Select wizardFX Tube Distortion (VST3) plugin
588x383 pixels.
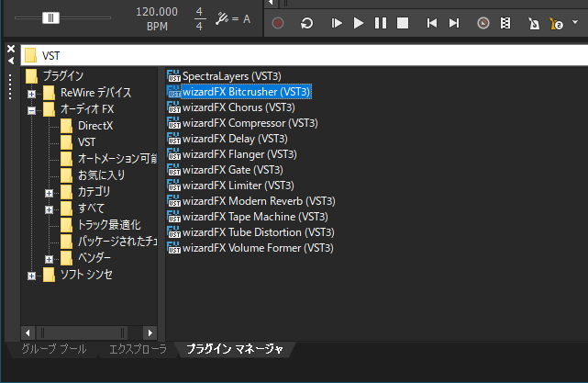point(259,232)
